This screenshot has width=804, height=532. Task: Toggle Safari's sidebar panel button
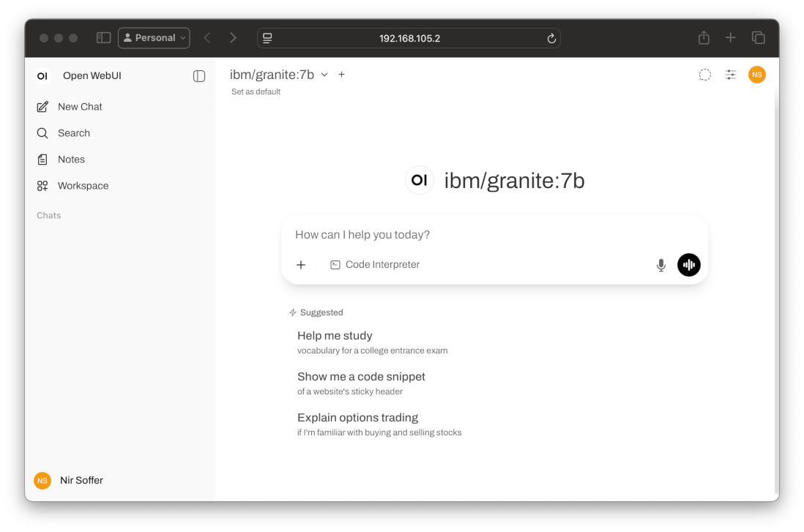point(103,38)
